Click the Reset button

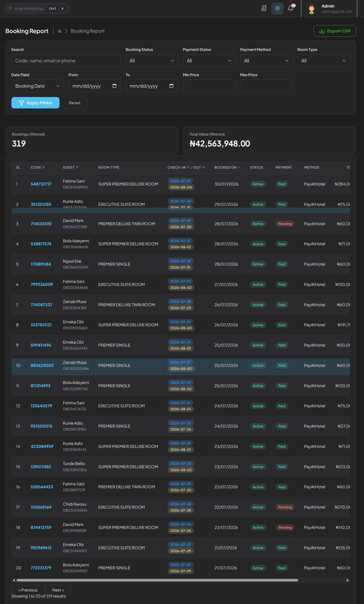[74, 103]
